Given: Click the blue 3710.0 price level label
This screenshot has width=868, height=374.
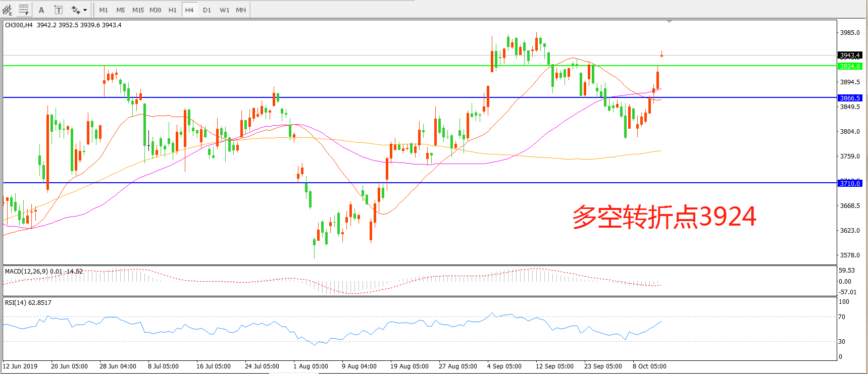Looking at the screenshot, I should coord(850,183).
